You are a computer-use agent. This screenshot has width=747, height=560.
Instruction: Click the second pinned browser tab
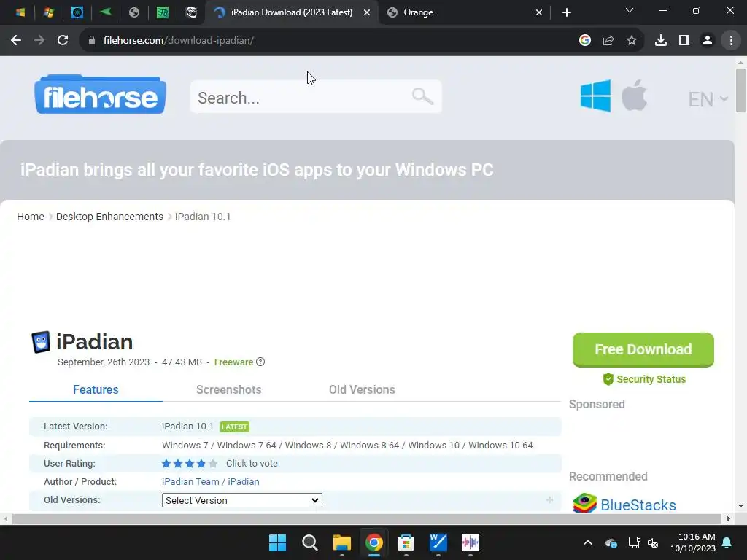48,12
